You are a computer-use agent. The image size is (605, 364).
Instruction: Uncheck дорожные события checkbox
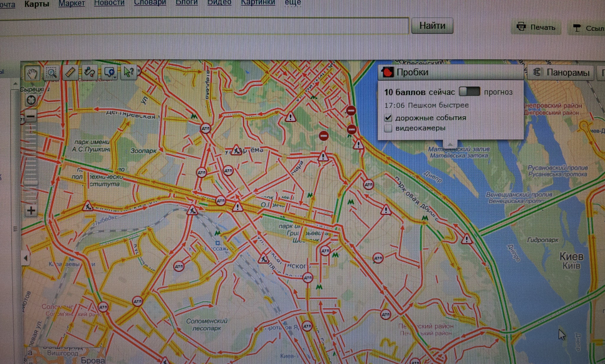388,118
